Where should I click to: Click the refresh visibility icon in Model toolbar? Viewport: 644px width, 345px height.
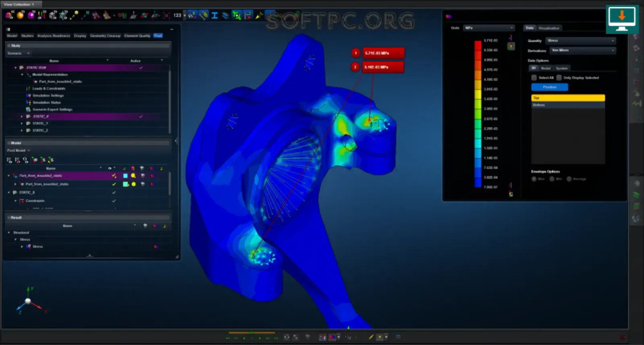coord(26,160)
